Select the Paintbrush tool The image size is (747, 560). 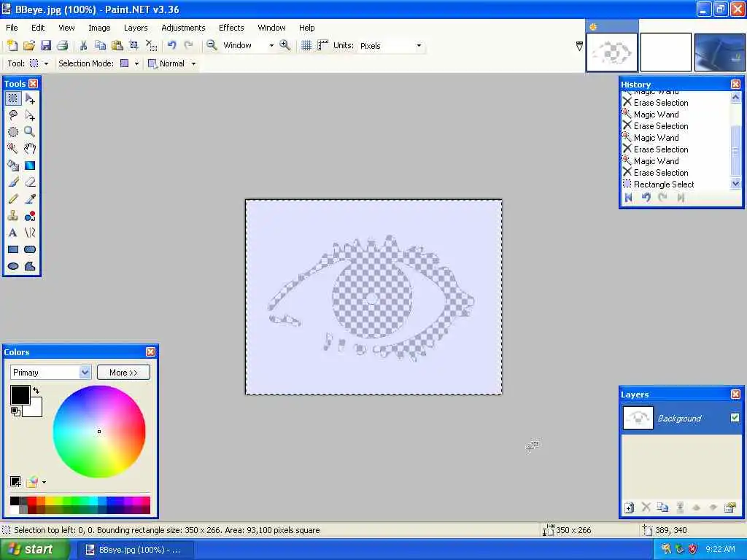pyautogui.click(x=13, y=182)
